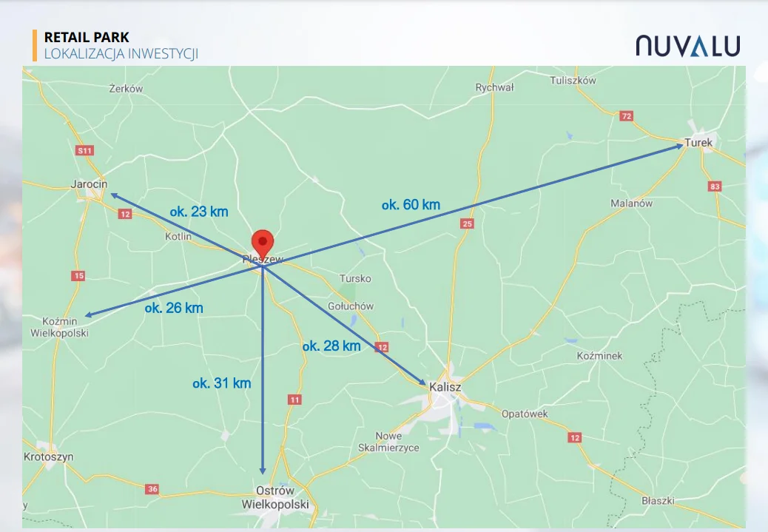Click the Malanów label

(631, 203)
